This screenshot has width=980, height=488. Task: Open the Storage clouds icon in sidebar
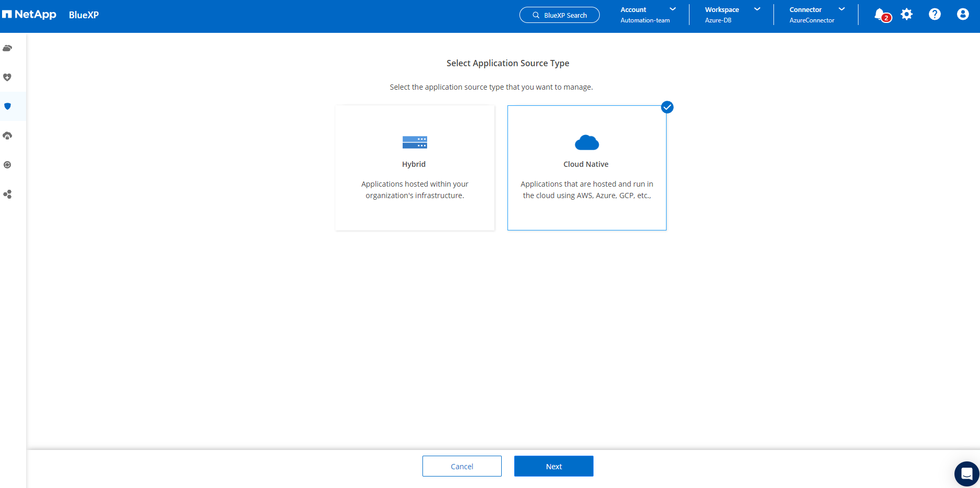coord(7,48)
